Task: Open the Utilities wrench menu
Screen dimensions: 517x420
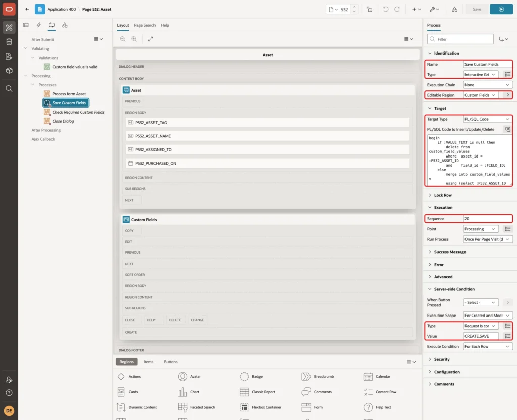Action: (x=434, y=9)
